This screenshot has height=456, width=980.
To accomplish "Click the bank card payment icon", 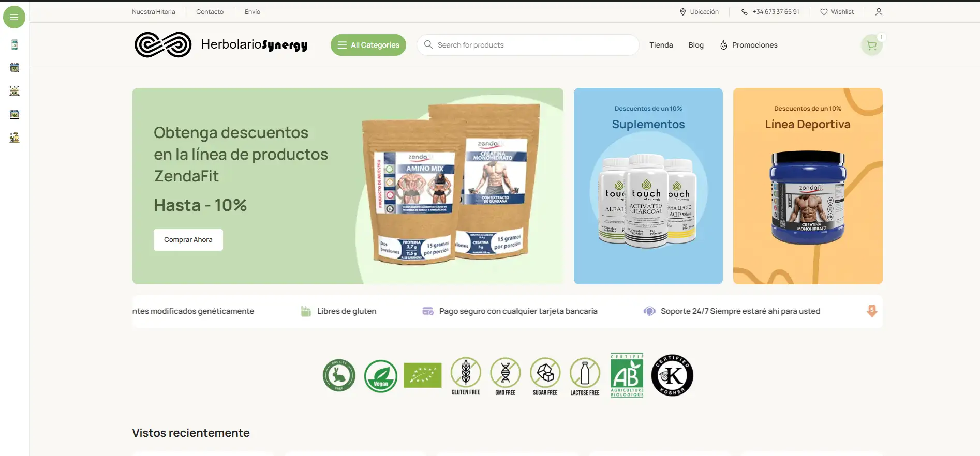I will click(x=428, y=311).
